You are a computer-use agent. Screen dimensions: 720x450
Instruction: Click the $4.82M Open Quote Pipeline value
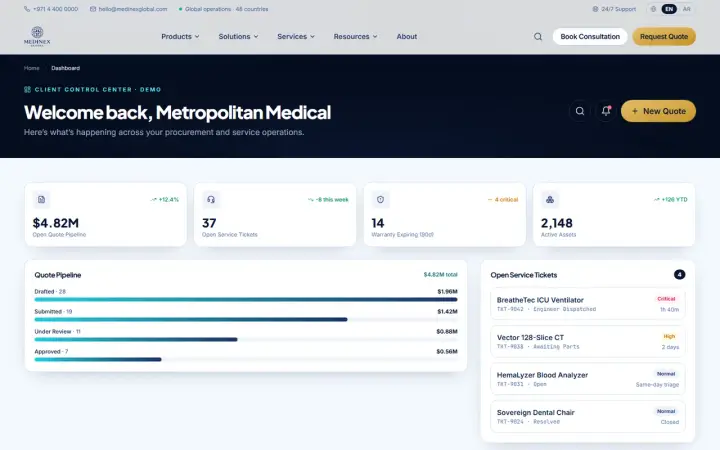pyautogui.click(x=56, y=223)
